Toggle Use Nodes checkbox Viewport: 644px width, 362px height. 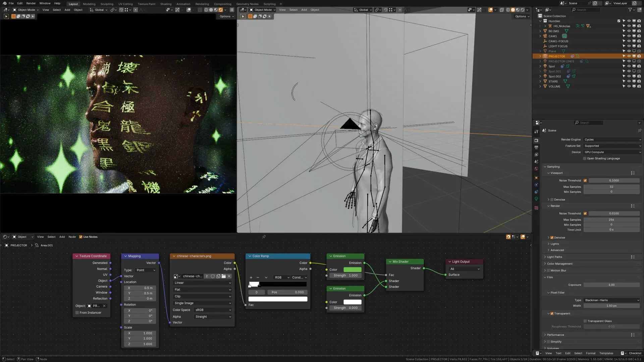tap(80, 237)
